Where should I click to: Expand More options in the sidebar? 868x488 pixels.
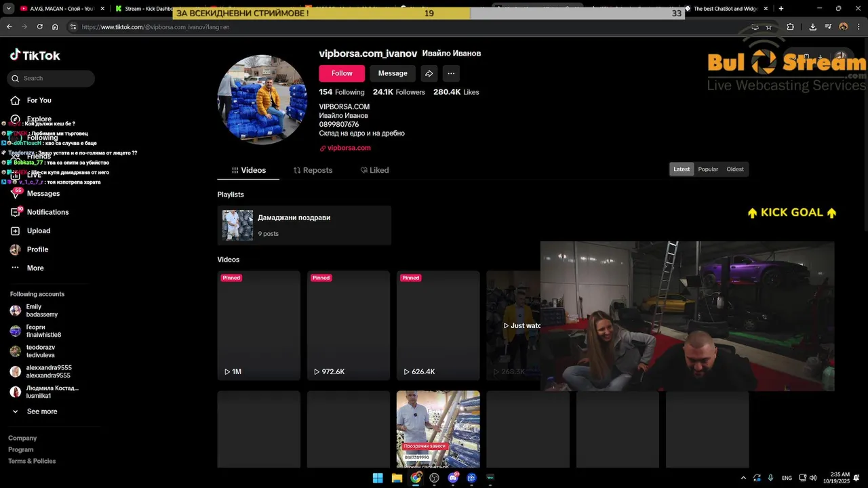click(27, 268)
